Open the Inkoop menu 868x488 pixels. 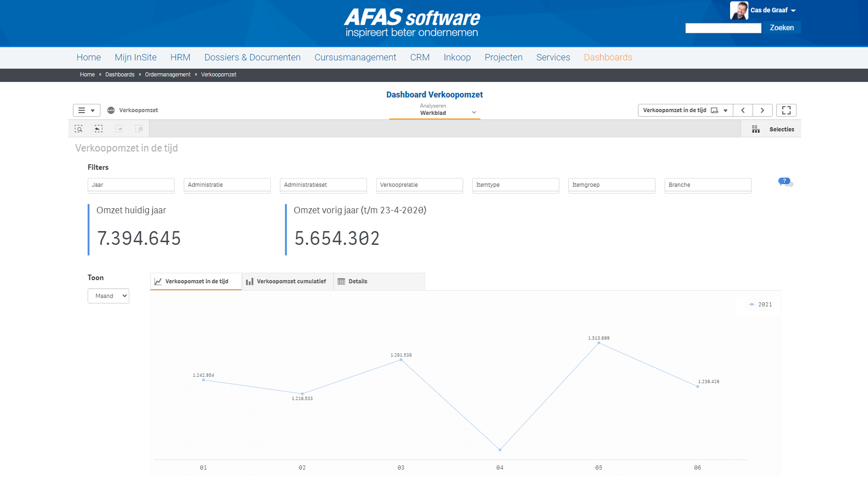coord(457,57)
